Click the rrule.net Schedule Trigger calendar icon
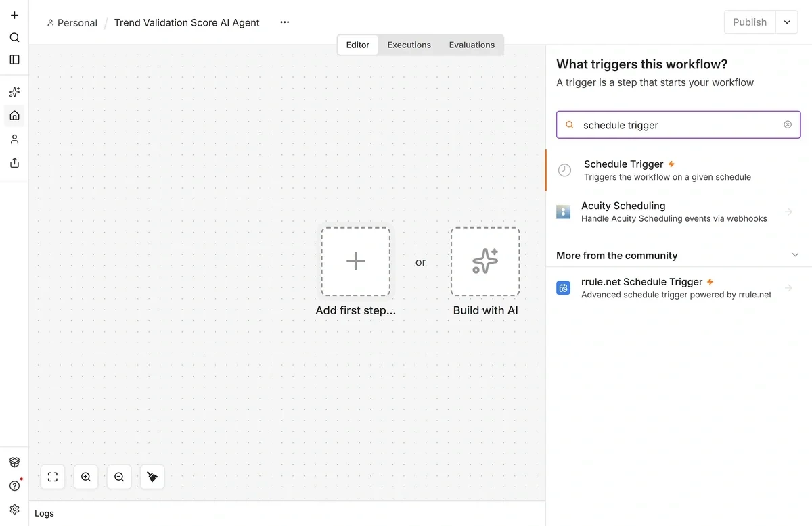Viewport: 812px width, 526px height. coord(563,288)
